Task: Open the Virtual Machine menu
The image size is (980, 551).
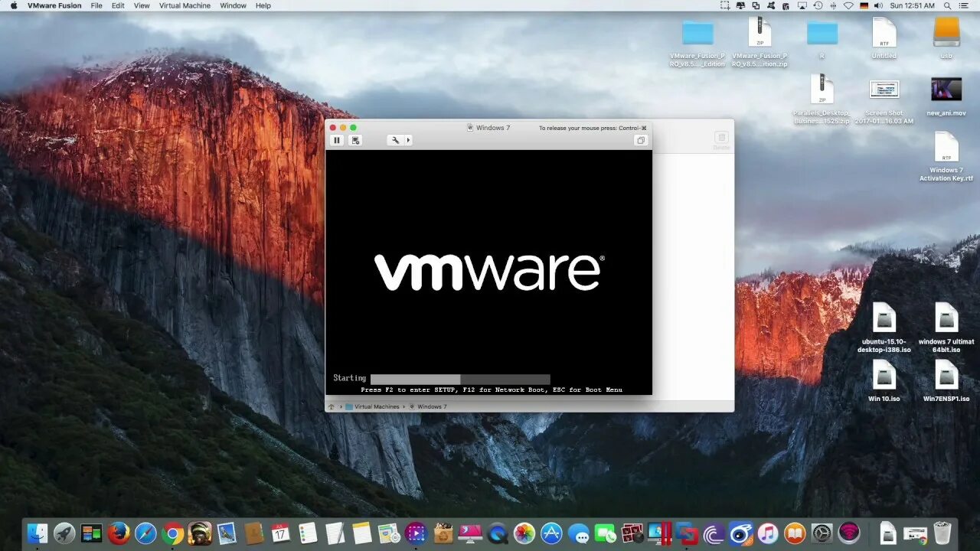Action: 184,5
